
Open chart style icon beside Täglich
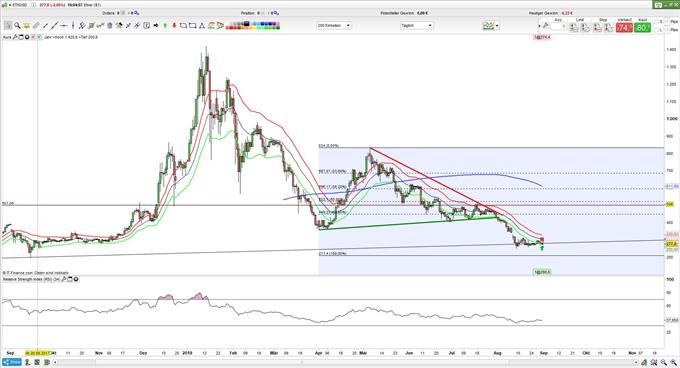(488, 26)
